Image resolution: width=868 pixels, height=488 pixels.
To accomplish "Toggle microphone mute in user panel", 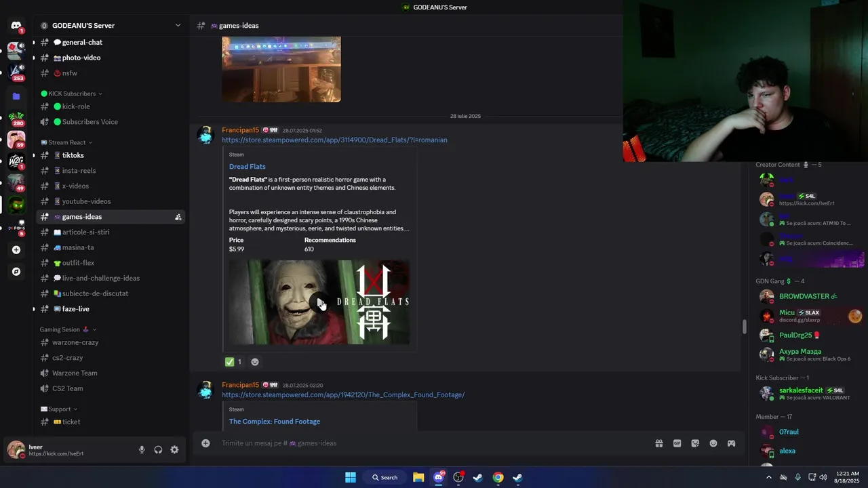I will [142, 449].
